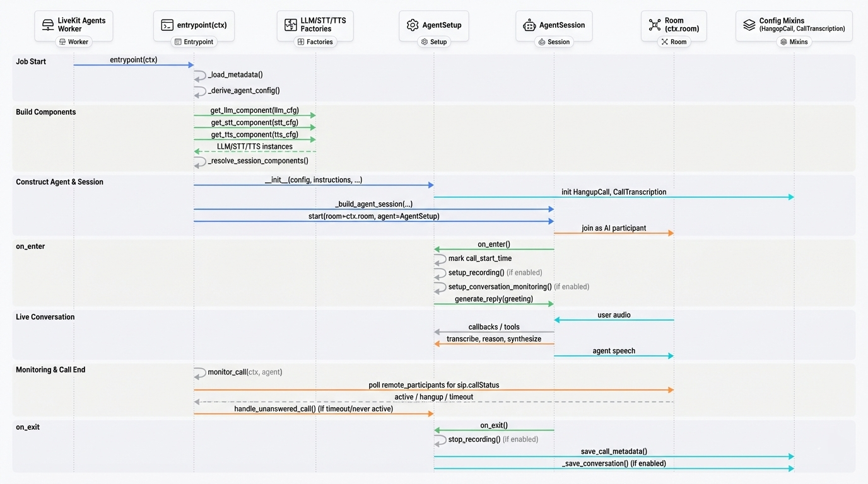This screenshot has height=484, width=868.
Task: Click the entrypoint terminal icon
Action: click(x=167, y=25)
